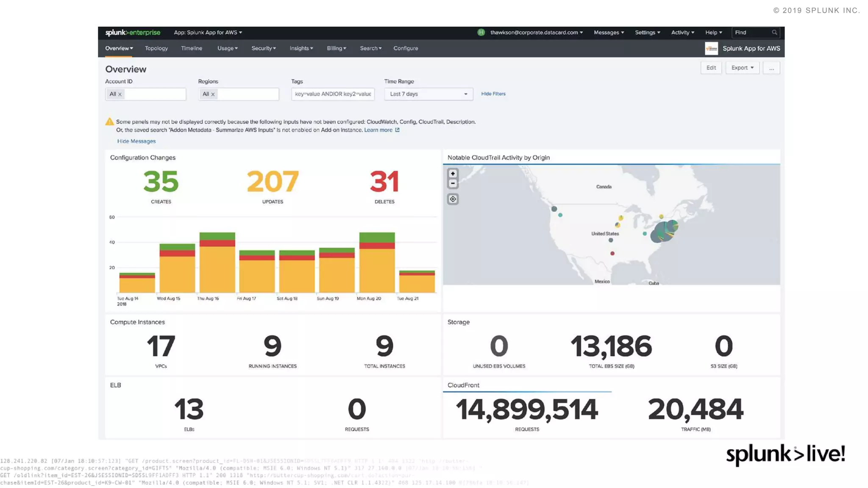This screenshot has width=868, height=488.
Task: Open the Activity dropdown
Action: pyautogui.click(x=682, y=33)
